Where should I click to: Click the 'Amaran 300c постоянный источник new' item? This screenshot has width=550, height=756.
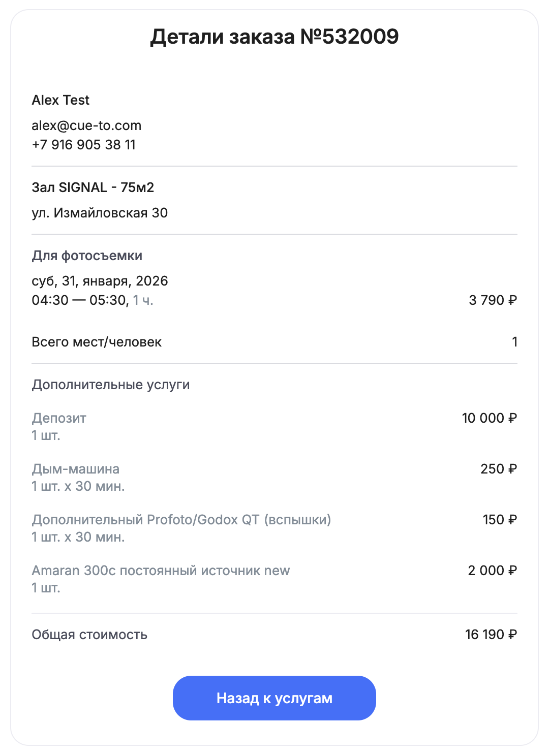pos(161,571)
